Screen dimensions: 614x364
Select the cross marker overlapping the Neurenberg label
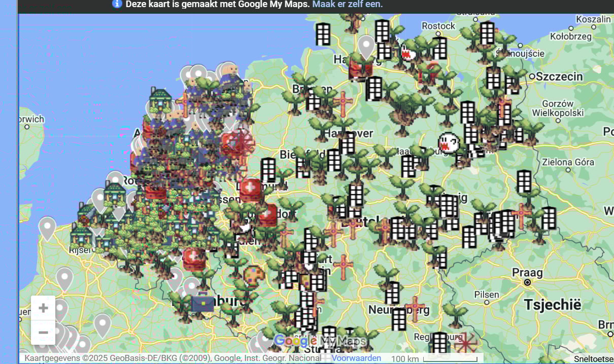click(x=415, y=309)
